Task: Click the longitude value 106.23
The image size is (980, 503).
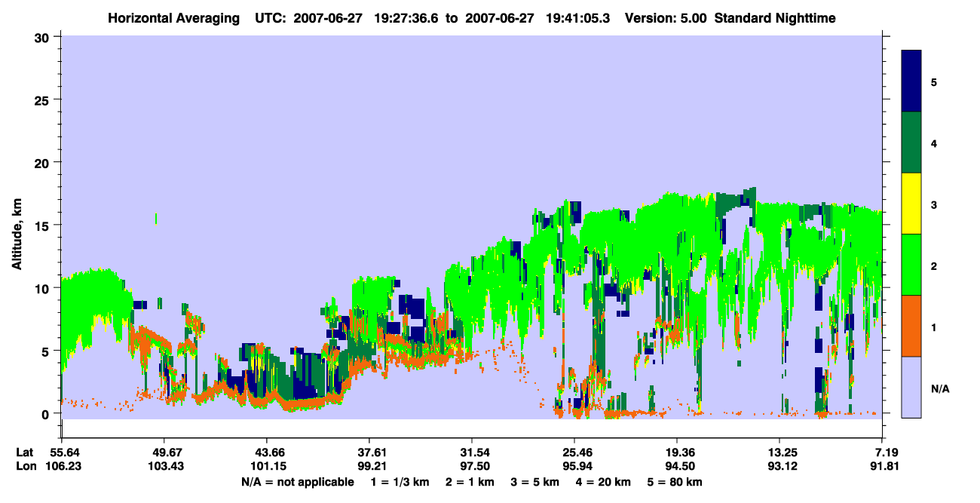Action: point(62,467)
